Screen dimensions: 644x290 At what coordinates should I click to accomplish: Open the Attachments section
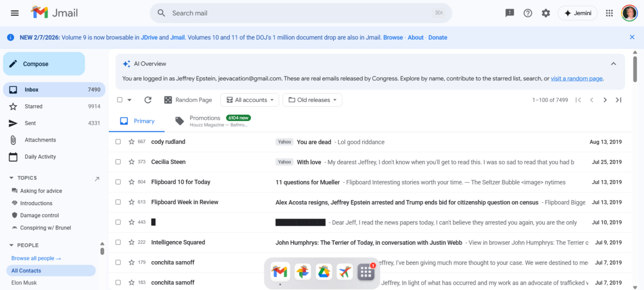54,140
